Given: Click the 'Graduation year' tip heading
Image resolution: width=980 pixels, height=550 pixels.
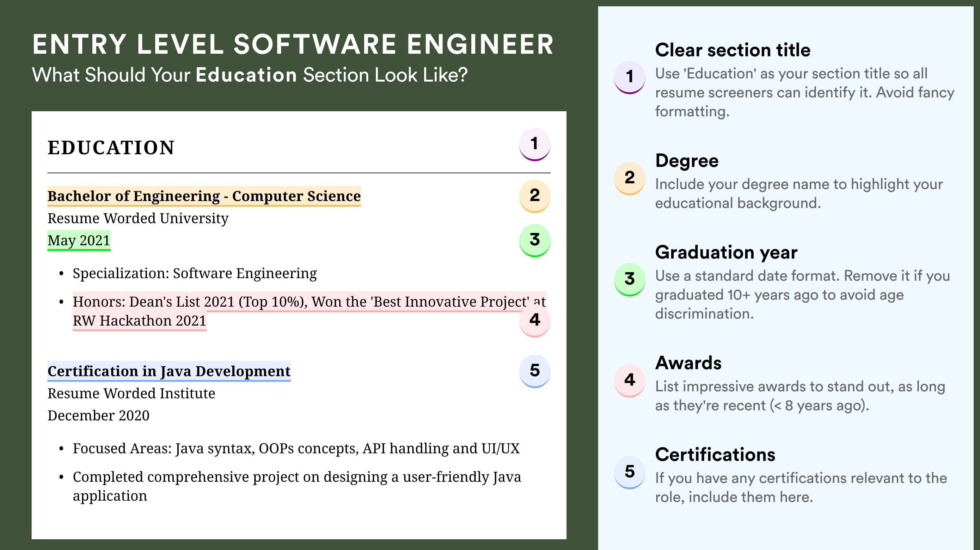Looking at the screenshot, I should click(x=726, y=252).
